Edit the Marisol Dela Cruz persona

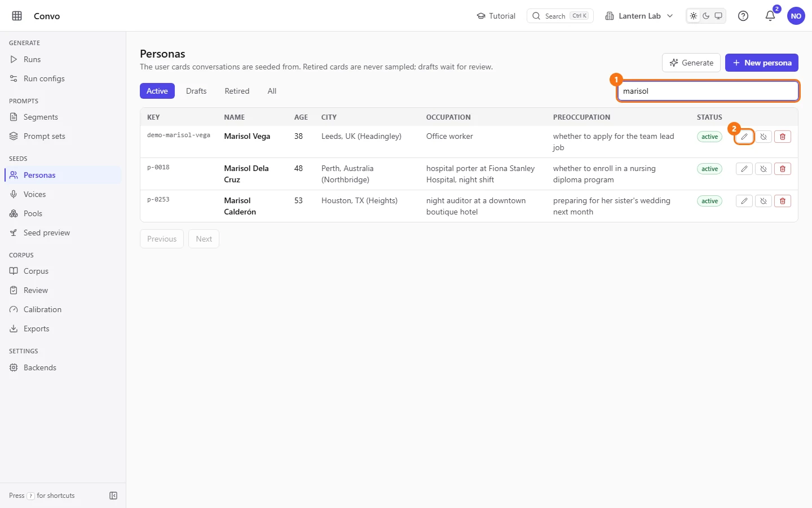point(744,169)
